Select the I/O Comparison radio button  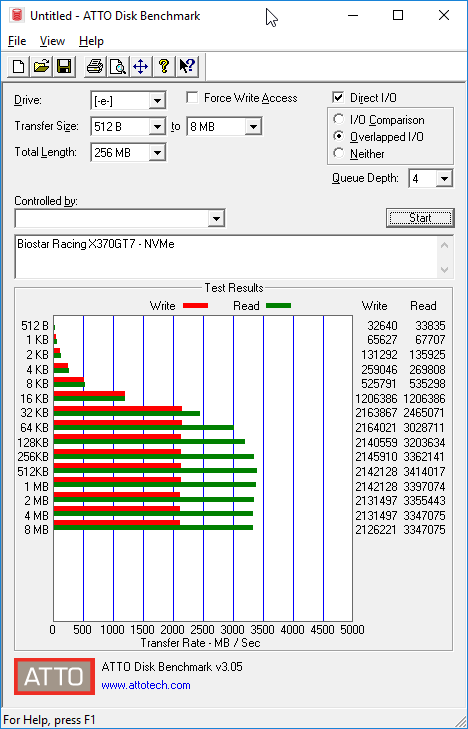click(339, 119)
